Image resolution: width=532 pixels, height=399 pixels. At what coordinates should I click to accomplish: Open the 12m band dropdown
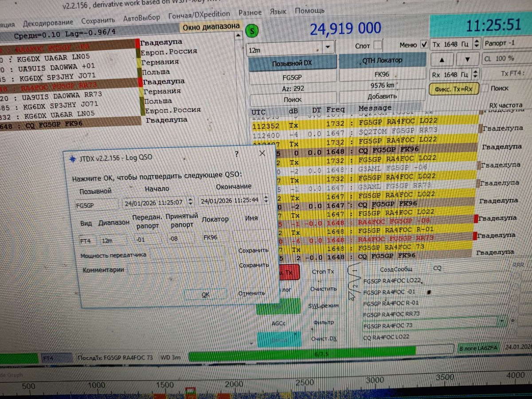pos(328,47)
